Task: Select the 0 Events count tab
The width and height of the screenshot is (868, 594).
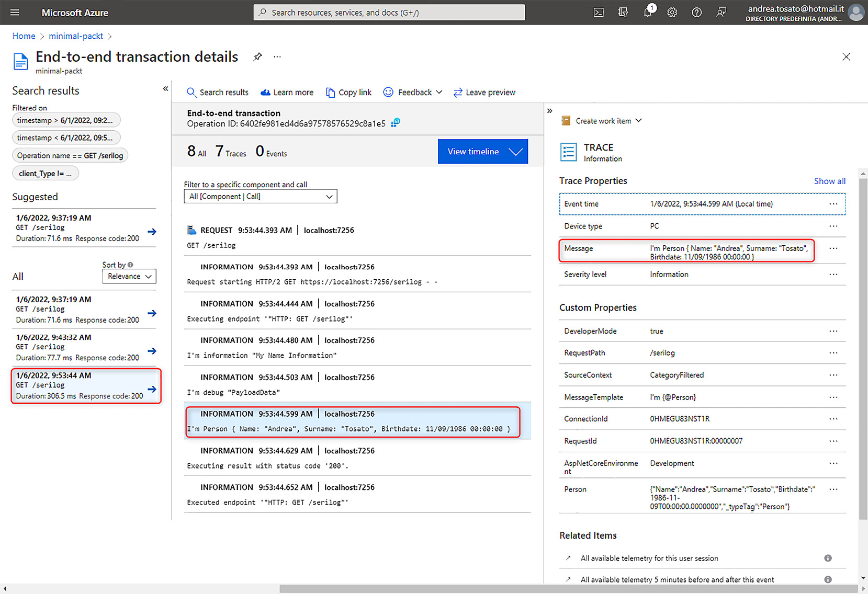Action: 271,152
